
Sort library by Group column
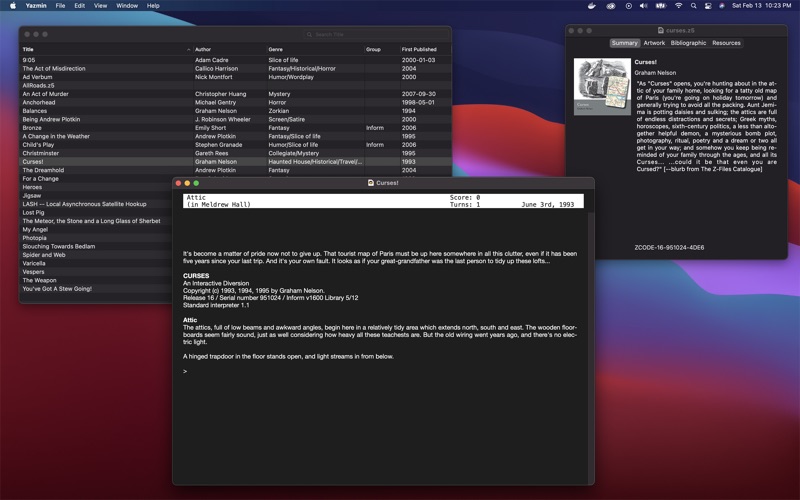[x=382, y=49]
